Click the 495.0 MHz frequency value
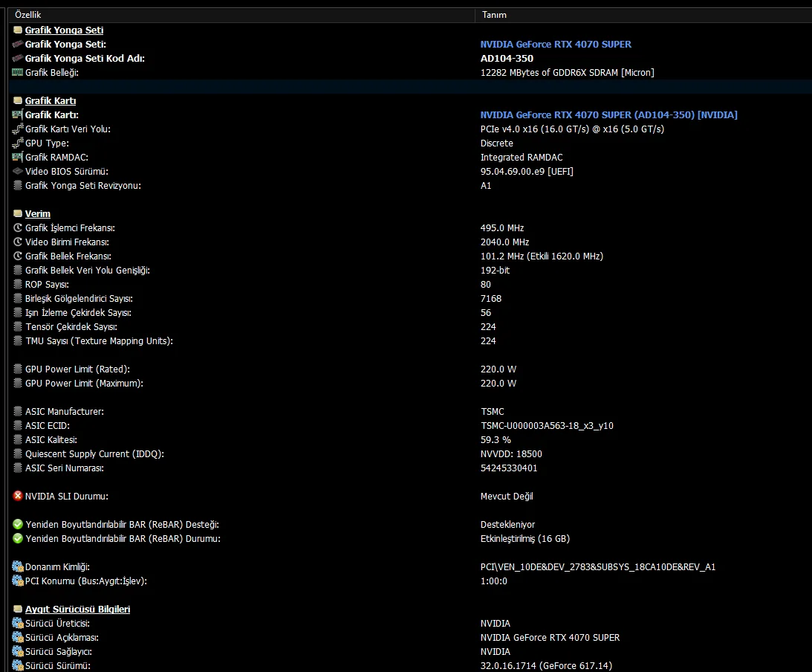The height and width of the screenshot is (672, 812). (x=501, y=228)
